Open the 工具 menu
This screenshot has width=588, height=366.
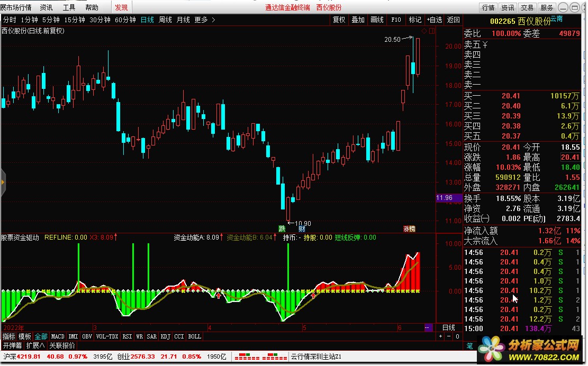(69, 7)
